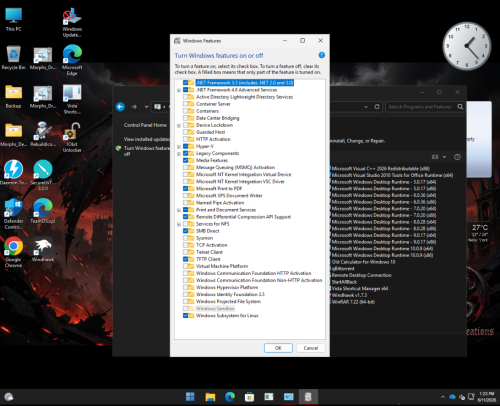Select the WinRAR 7.22 (64-bit) entry

click(353, 302)
